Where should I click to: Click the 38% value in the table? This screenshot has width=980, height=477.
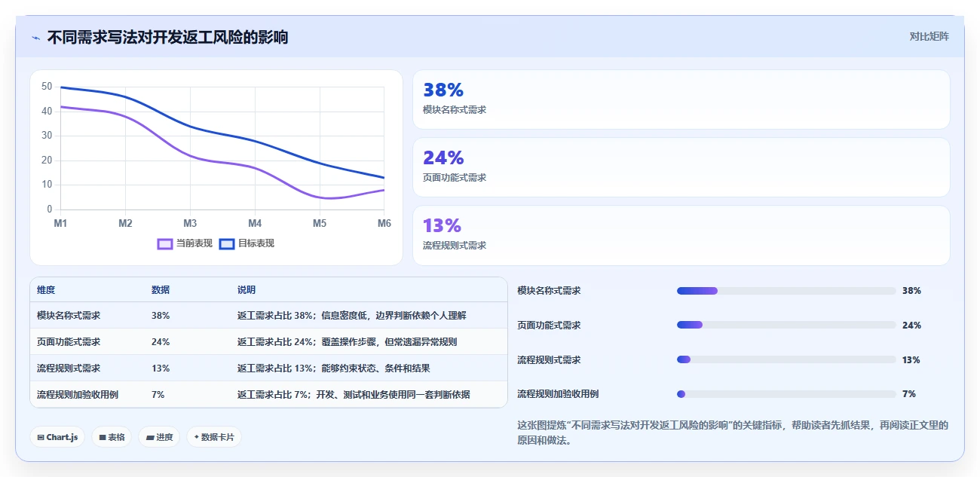click(x=161, y=315)
